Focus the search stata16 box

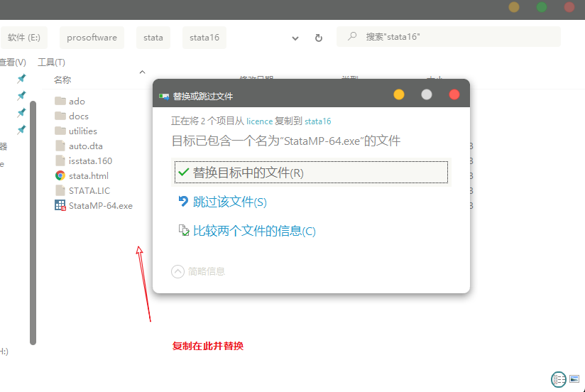(449, 37)
